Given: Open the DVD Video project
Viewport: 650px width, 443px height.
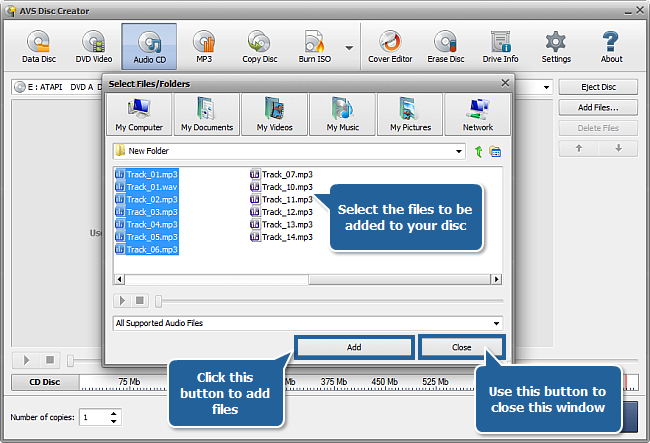Looking at the screenshot, I should tap(94, 46).
